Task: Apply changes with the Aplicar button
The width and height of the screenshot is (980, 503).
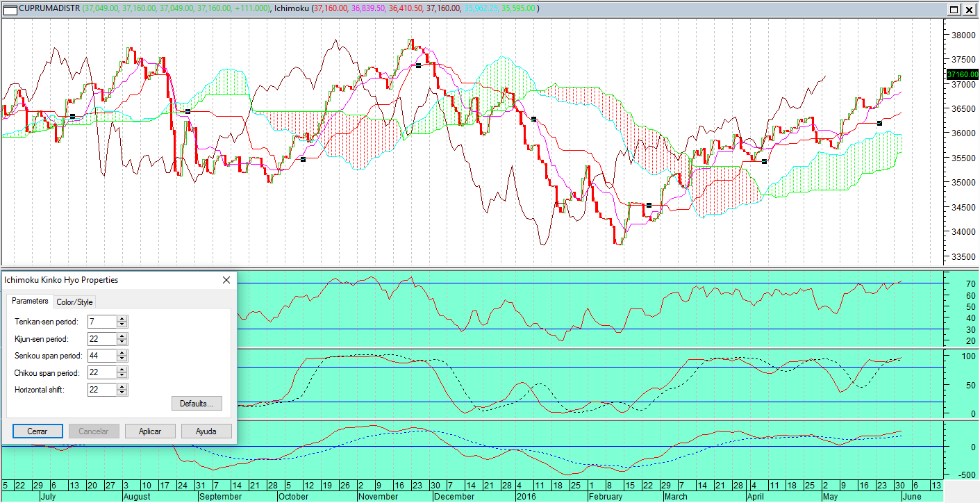Action: pos(150,431)
